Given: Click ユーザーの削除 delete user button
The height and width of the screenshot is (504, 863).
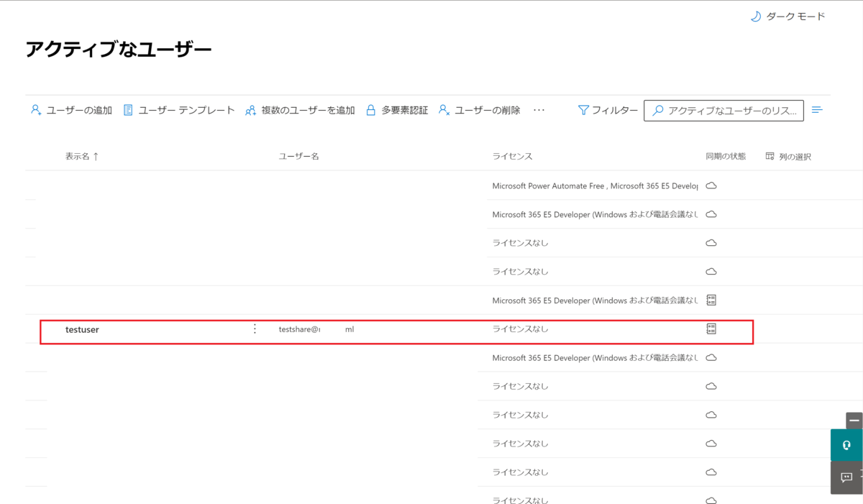Looking at the screenshot, I should pyautogui.click(x=479, y=110).
